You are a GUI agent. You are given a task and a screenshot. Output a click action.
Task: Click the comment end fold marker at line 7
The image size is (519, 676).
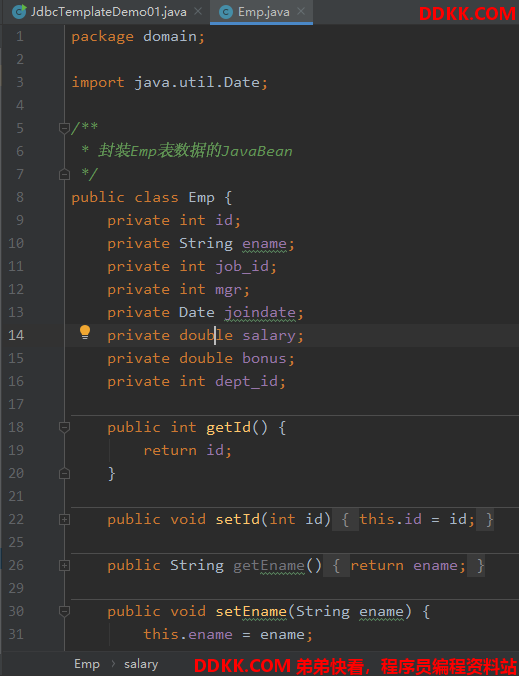pyautogui.click(x=64, y=174)
